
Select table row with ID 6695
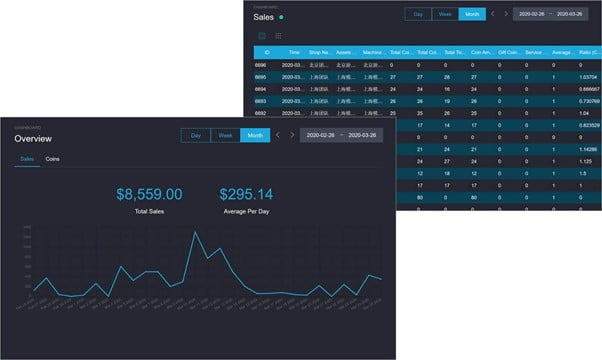428,77
